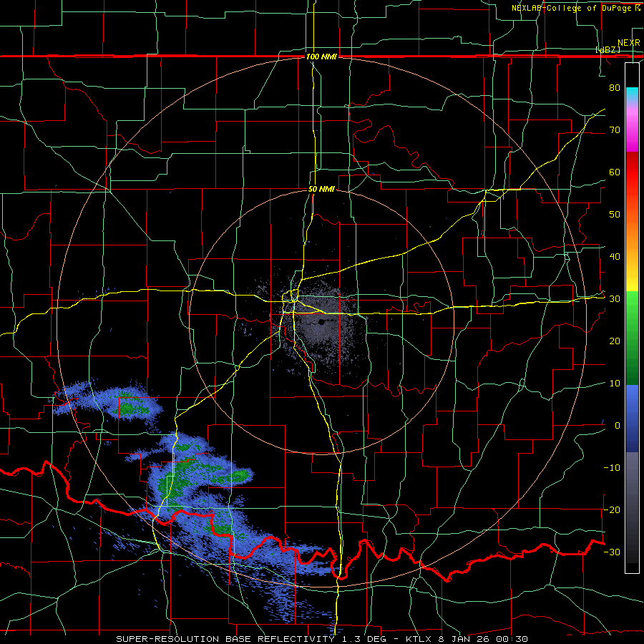Click the 50 value on the dBZ scale
This screenshot has height=644, width=644.
pyautogui.click(x=615, y=215)
